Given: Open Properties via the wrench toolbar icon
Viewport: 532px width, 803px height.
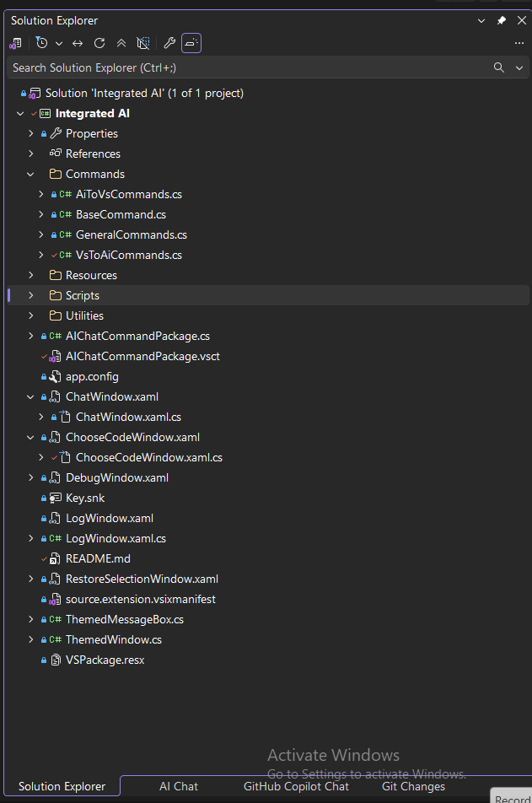Looking at the screenshot, I should tap(169, 44).
